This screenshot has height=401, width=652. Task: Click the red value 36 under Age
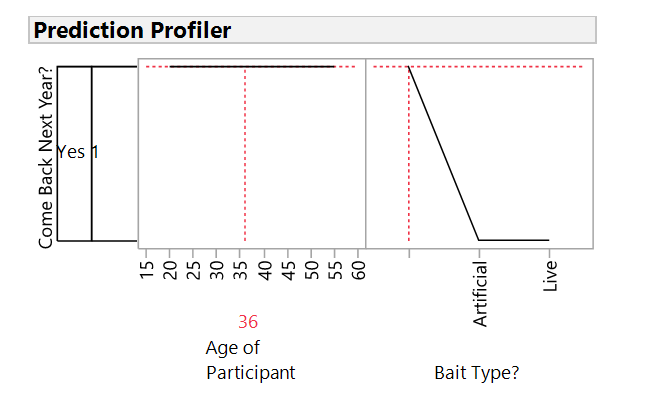[248, 322]
